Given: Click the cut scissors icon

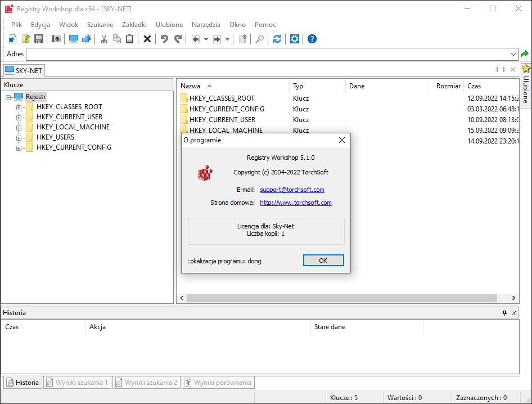Looking at the screenshot, I should click(104, 39).
